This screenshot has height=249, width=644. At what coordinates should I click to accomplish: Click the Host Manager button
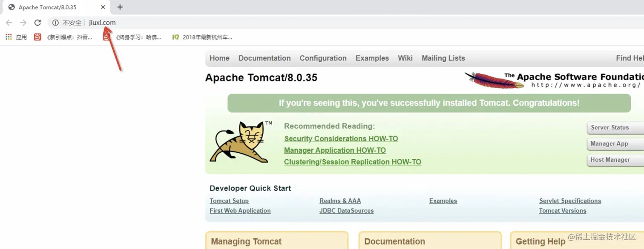pos(615,160)
